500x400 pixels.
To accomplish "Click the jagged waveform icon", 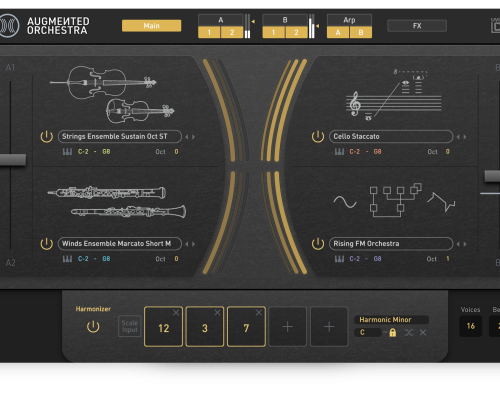I will (442, 202).
